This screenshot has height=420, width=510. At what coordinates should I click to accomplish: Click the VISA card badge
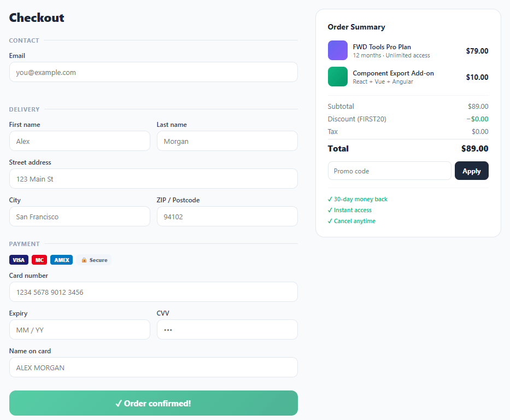(x=19, y=260)
